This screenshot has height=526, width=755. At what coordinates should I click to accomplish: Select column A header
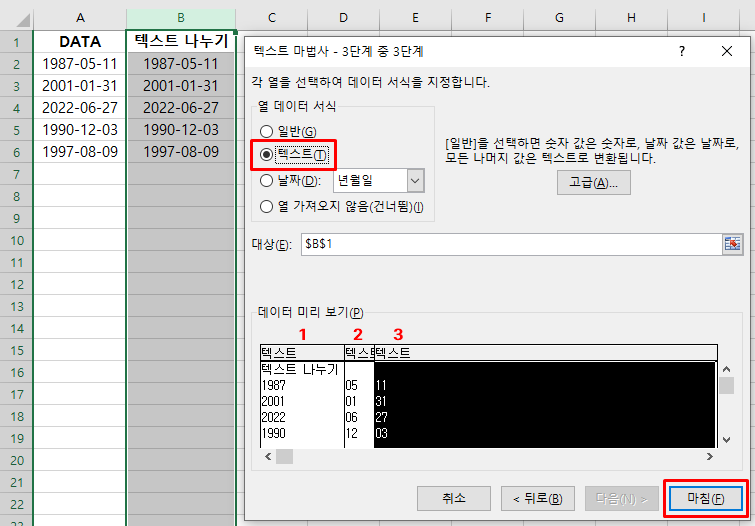point(80,18)
